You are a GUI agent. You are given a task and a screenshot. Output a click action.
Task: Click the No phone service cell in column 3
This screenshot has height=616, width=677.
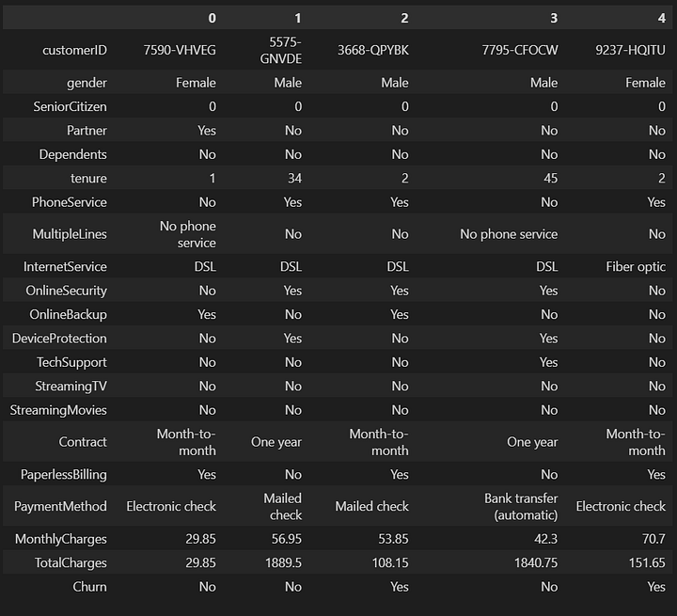pyautogui.click(x=509, y=234)
